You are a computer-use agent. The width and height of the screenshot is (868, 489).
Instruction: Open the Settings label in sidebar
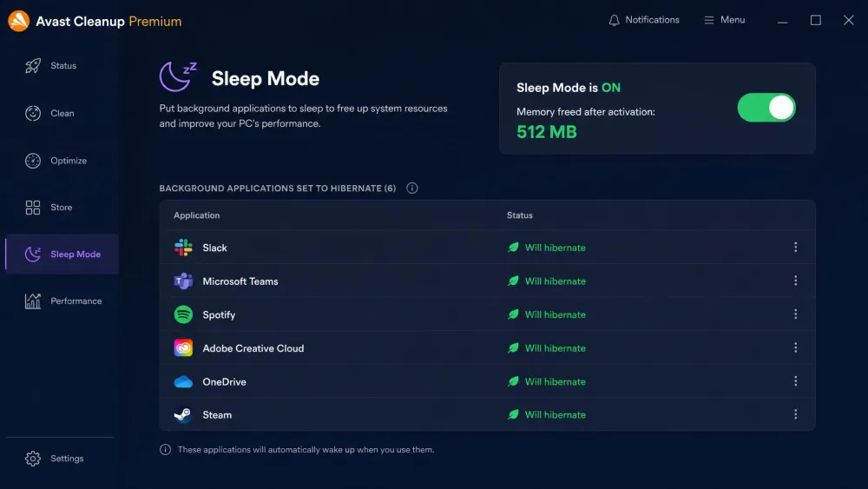tap(67, 459)
